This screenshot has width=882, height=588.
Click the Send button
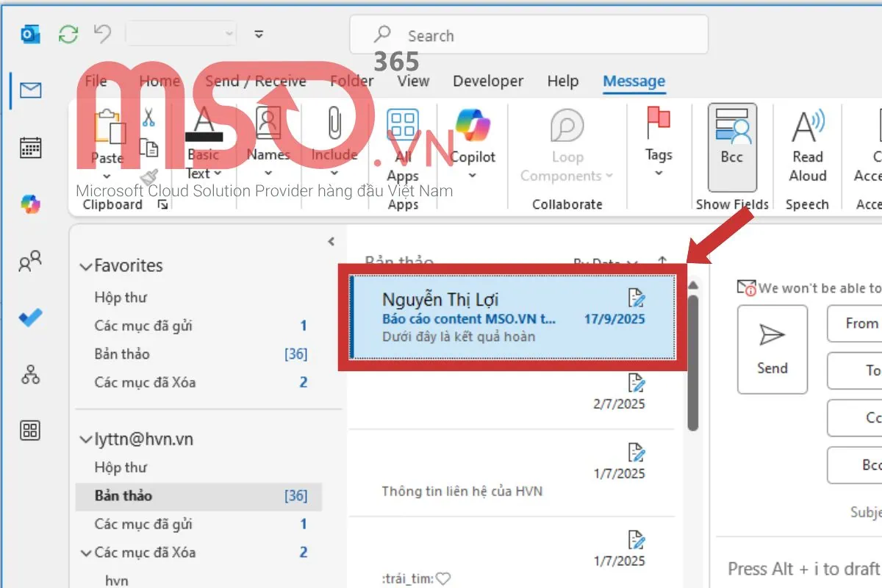click(x=772, y=349)
